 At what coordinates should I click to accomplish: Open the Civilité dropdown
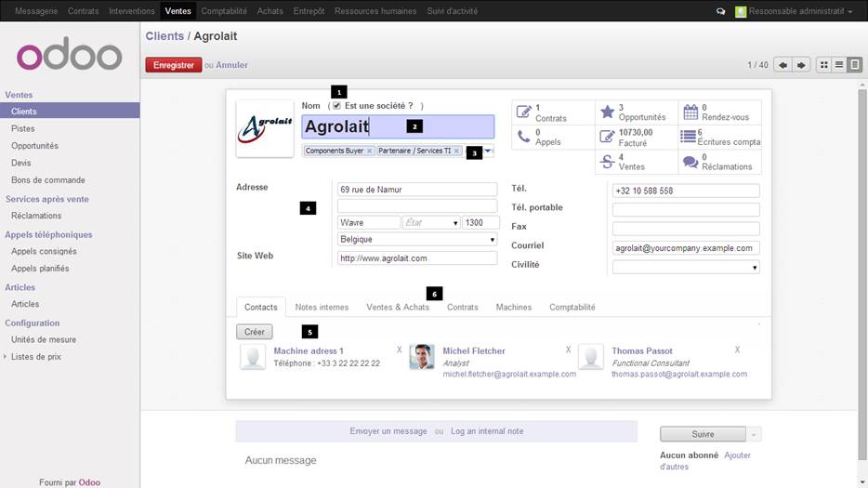click(x=686, y=267)
